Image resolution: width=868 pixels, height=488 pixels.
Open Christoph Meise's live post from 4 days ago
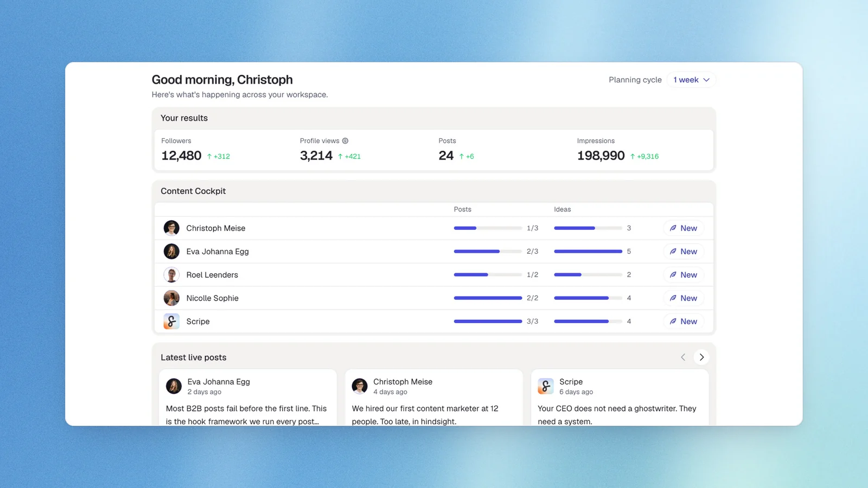[434, 398]
